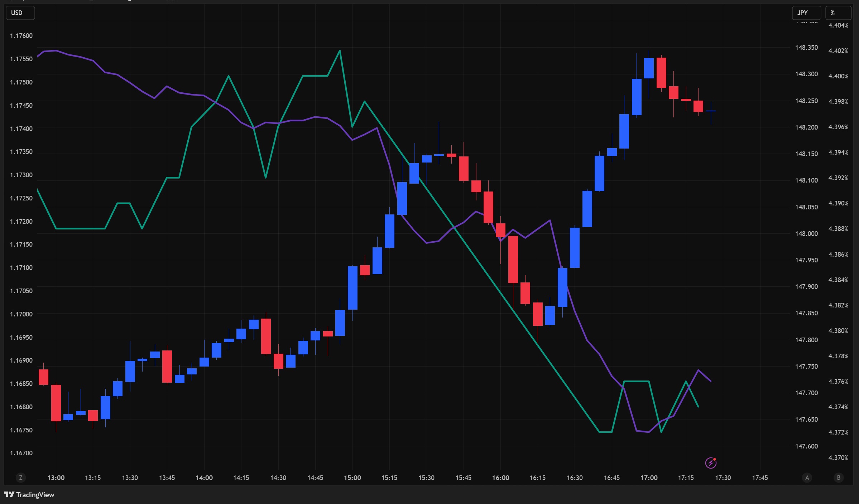The width and height of the screenshot is (859, 504).
Task: Select the purple line's final point near 17:25
Action: tap(710, 381)
